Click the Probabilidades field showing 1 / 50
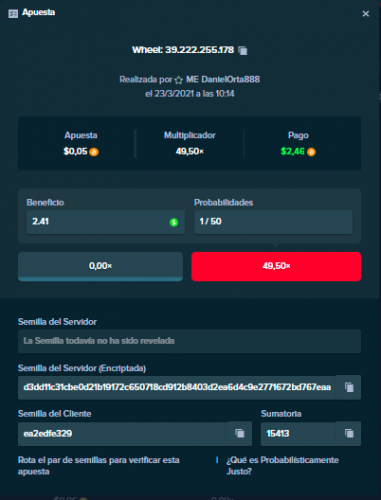The image size is (381, 500). tap(273, 222)
